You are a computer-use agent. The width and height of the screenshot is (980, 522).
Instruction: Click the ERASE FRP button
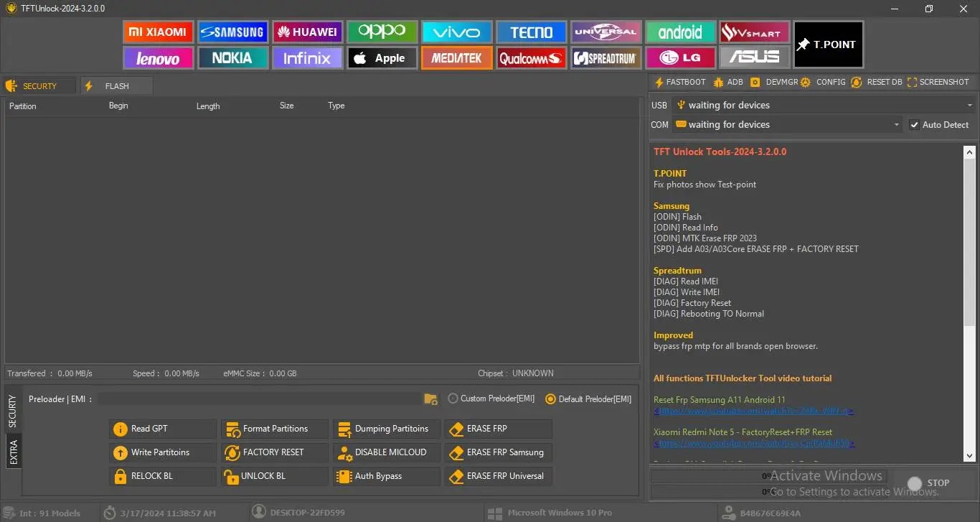(499, 429)
